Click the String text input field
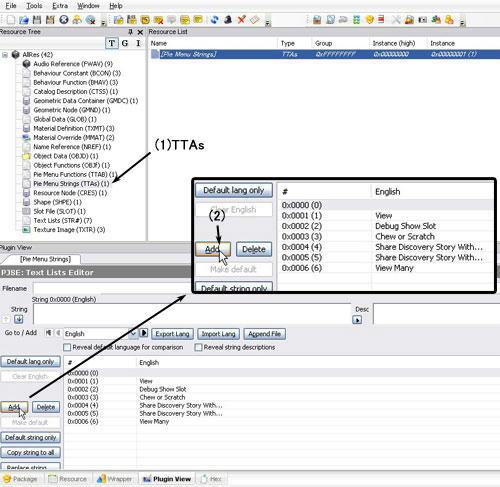The image size is (500, 487). (192, 313)
